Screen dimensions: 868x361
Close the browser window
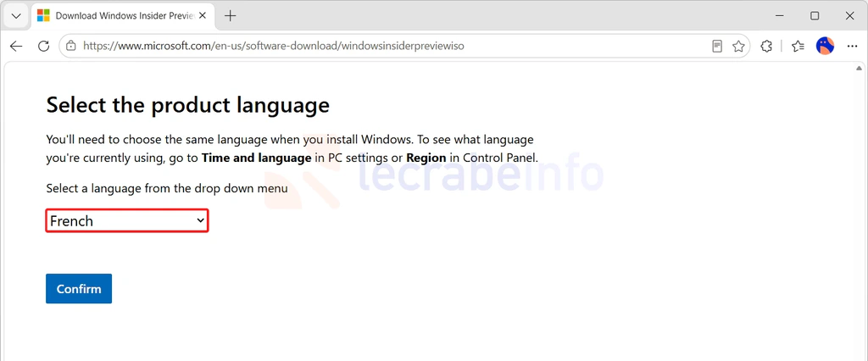point(849,15)
